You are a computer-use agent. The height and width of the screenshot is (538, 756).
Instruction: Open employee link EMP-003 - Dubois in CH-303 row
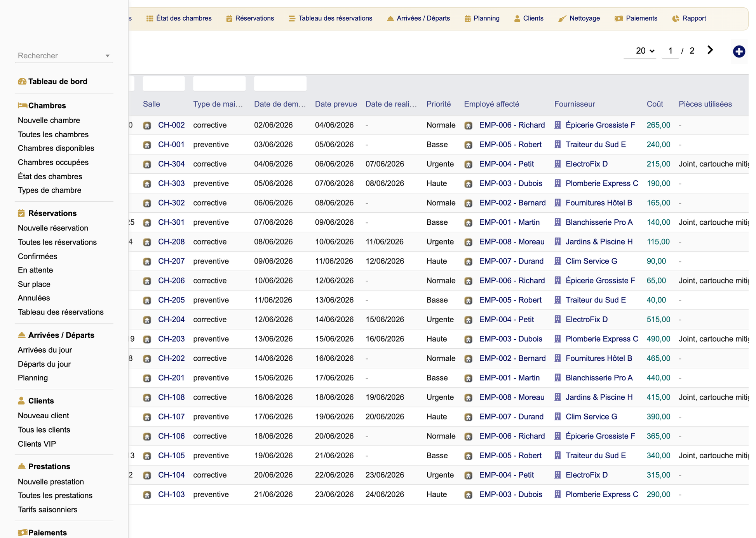(x=510, y=183)
